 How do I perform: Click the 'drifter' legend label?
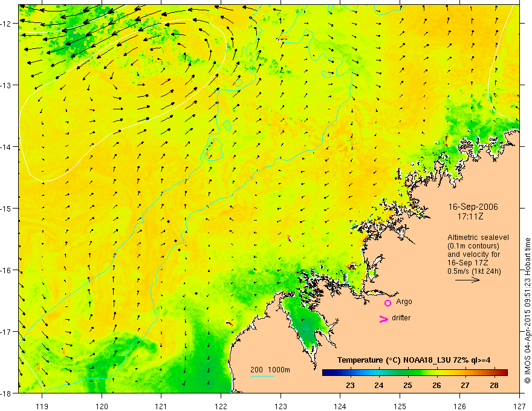point(401,318)
